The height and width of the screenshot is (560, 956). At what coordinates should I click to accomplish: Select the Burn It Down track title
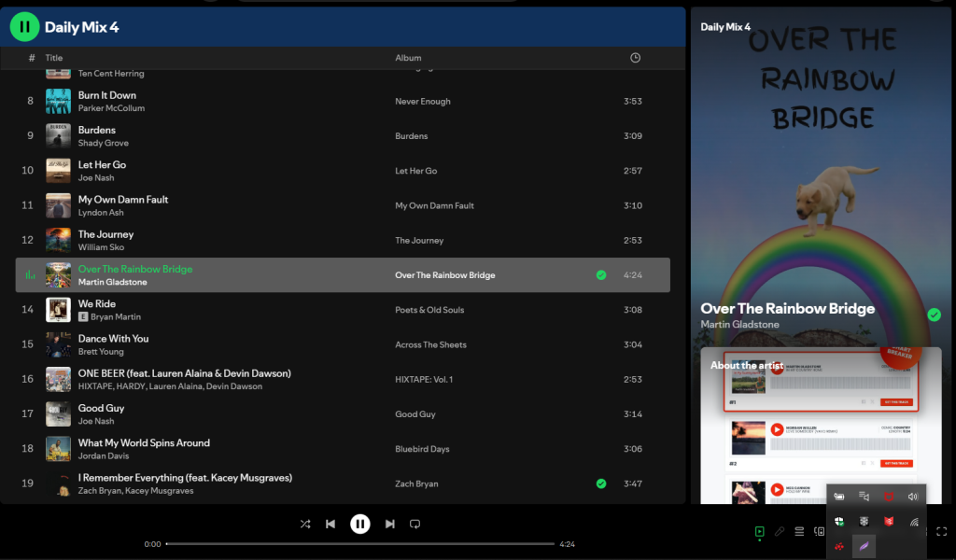point(106,95)
